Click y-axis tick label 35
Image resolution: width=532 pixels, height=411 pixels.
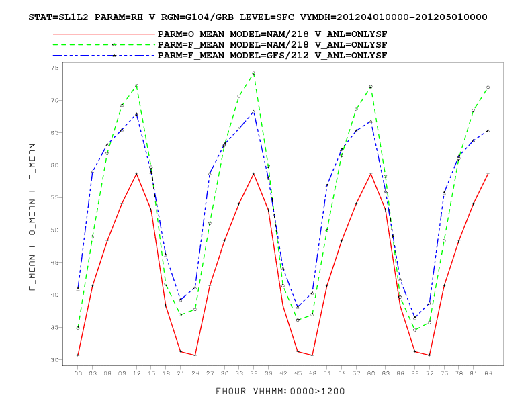[56, 327]
